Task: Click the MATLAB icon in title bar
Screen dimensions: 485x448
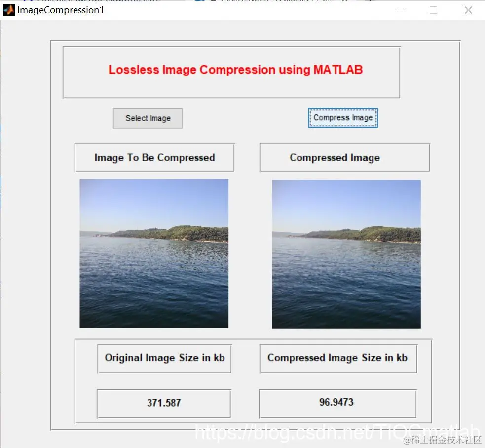Action: coord(9,10)
